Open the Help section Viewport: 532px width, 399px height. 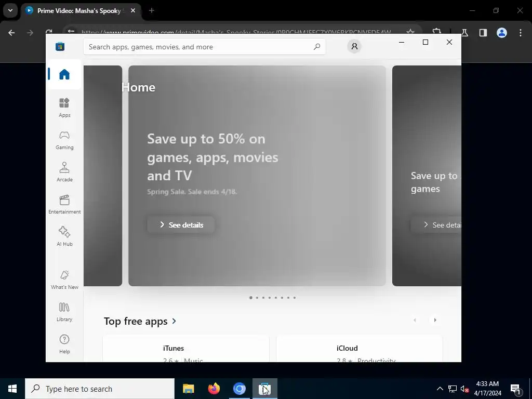tap(64, 344)
